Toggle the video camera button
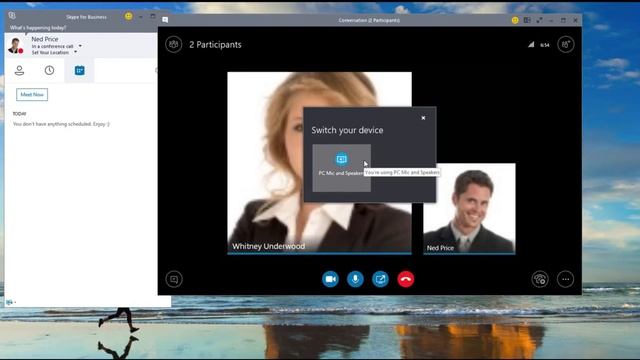The width and height of the screenshot is (640, 360). [330, 279]
